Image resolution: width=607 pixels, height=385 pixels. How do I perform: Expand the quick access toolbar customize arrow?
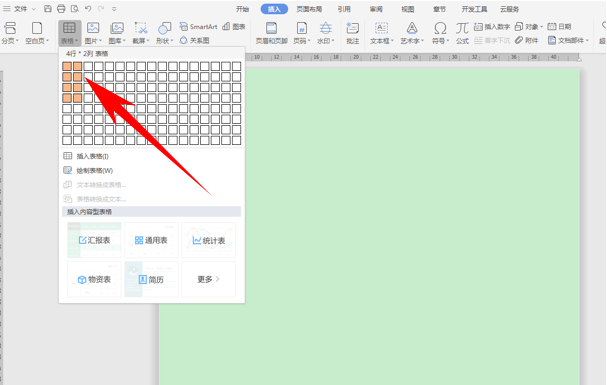point(114,9)
